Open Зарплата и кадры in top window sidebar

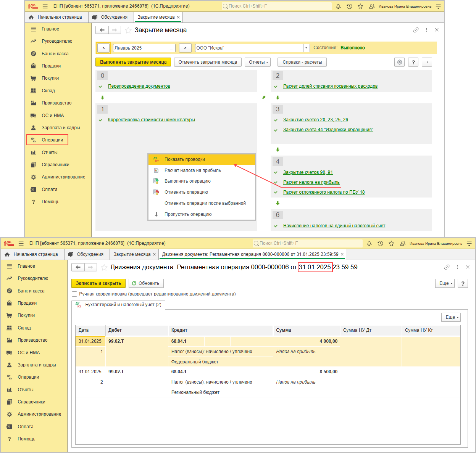[x=61, y=128]
